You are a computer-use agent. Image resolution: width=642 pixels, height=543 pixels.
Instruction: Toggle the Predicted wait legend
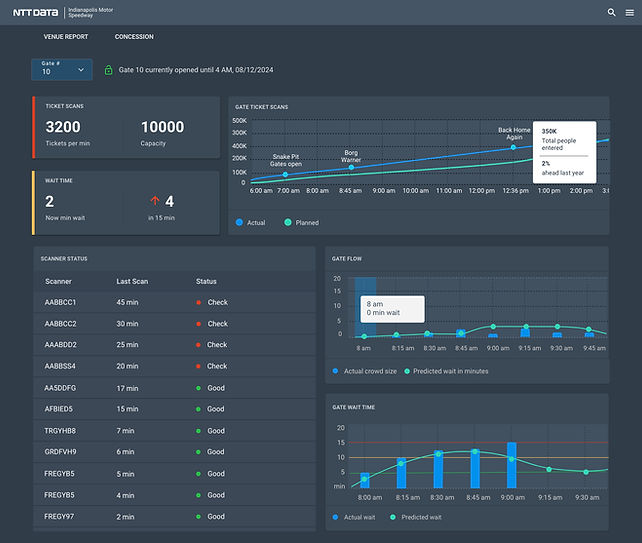(x=416, y=517)
